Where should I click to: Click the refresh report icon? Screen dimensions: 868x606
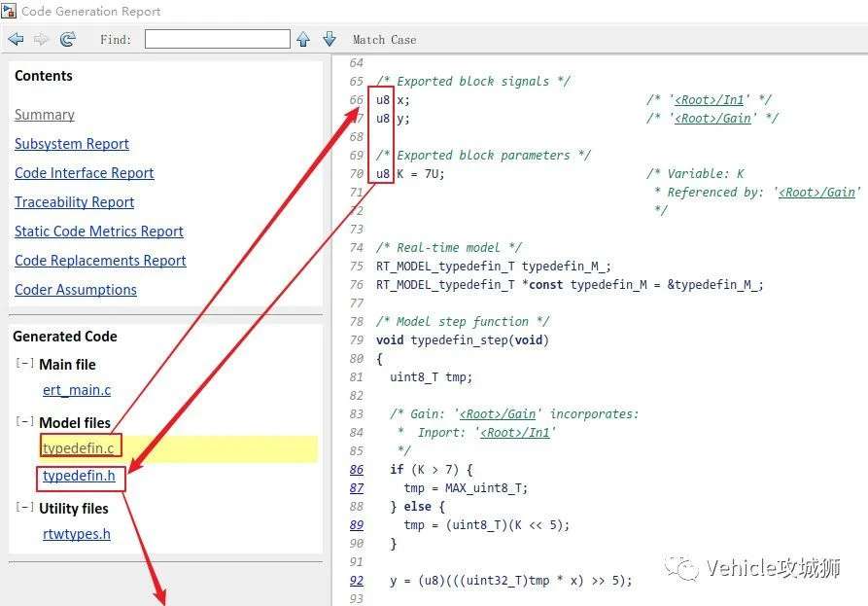pyautogui.click(x=67, y=39)
